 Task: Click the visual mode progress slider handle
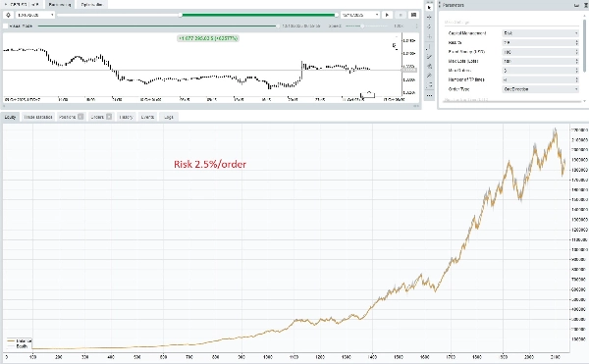tap(278, 26)
